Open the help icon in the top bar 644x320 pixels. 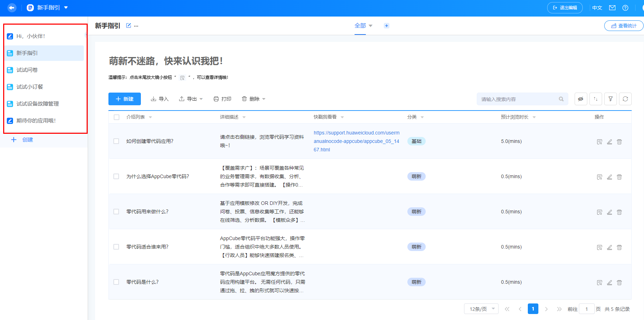point(625,7)
